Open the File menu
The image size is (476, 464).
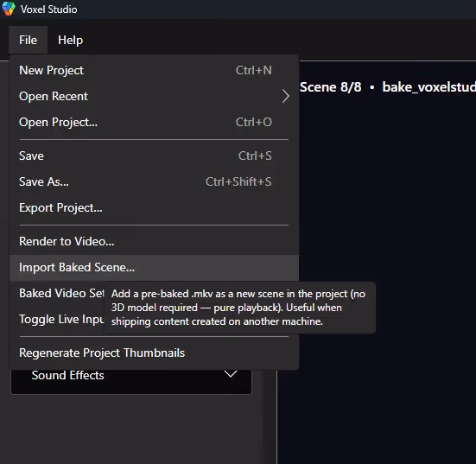tap(28, 40)
